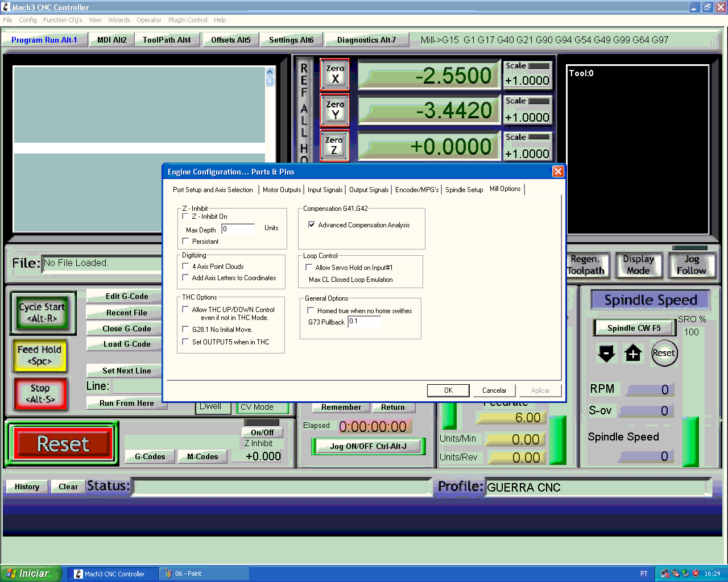Open the PlugIn Control menu
728x582 pixels.
[188, 20]
